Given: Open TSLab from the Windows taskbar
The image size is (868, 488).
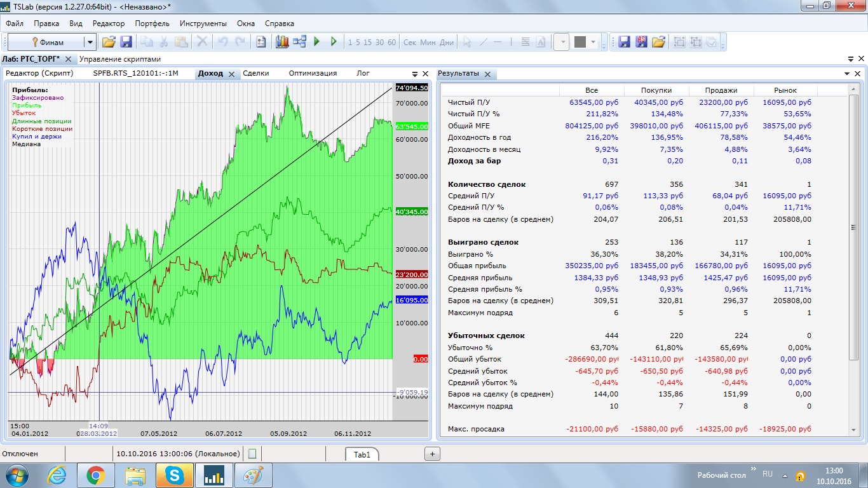Looking at the screenshot, I should click(x=215, y=475).
